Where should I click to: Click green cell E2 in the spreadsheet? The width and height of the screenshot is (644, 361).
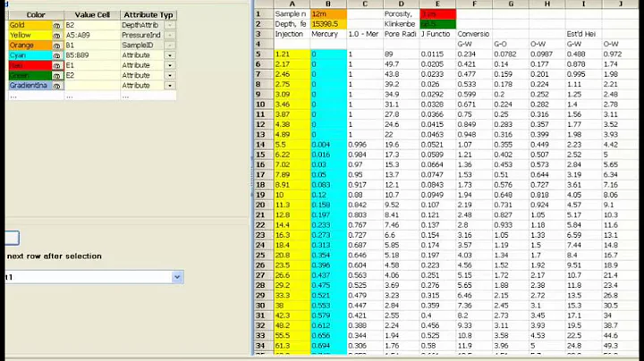pos(437,24)
